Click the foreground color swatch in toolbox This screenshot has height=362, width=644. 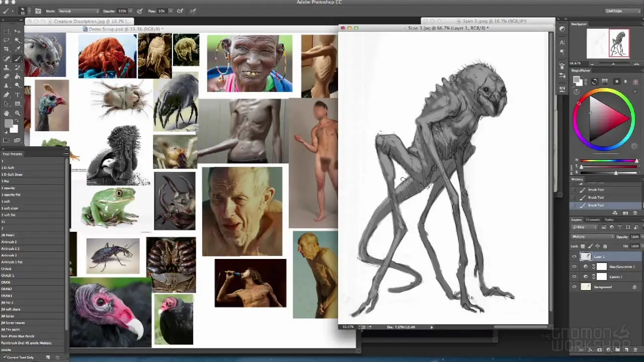(x=9, y=123)
